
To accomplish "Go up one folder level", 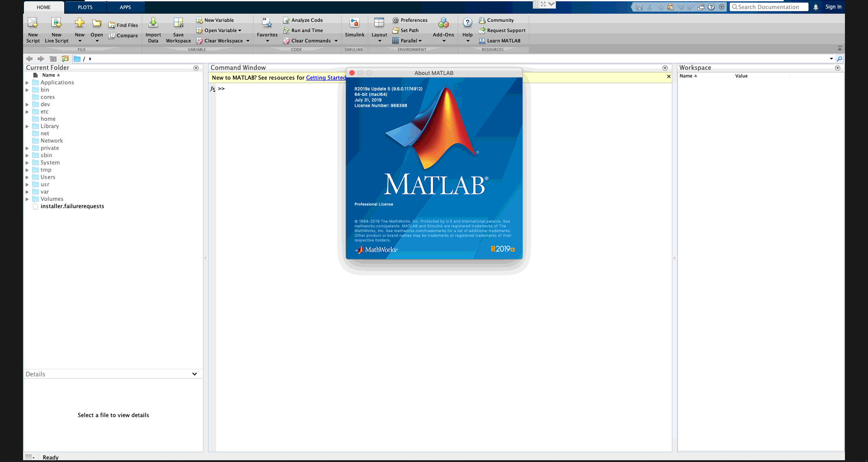I will click(53, 59).
